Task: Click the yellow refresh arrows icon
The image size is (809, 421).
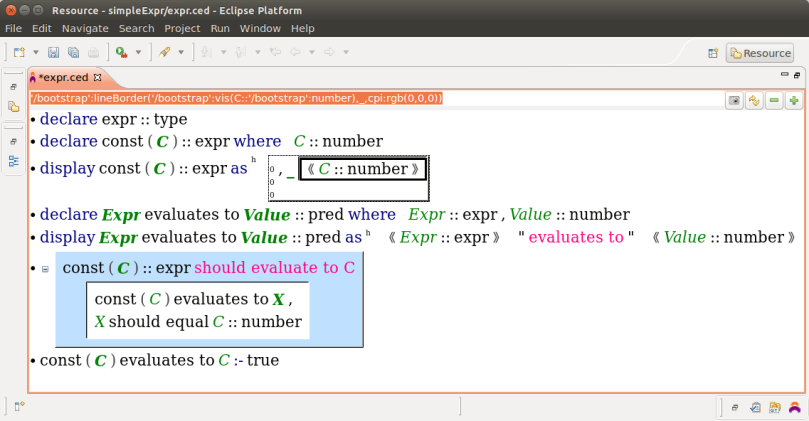Action: click(x=754, y=100)
